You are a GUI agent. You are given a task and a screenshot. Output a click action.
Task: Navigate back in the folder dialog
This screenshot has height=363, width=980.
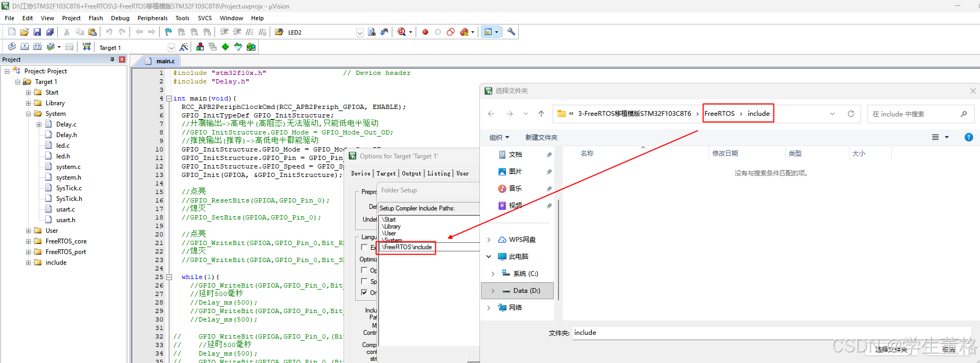click(x=491, y=114)
